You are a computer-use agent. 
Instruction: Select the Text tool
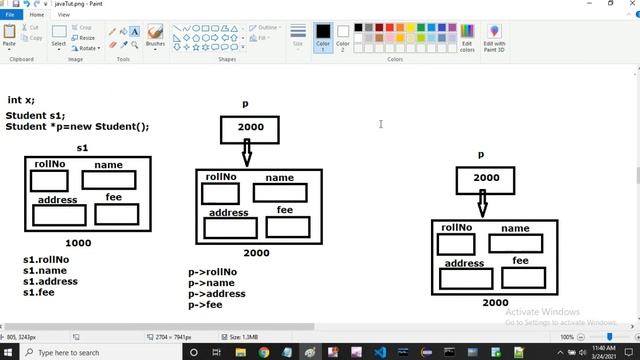tap(134, 31)
